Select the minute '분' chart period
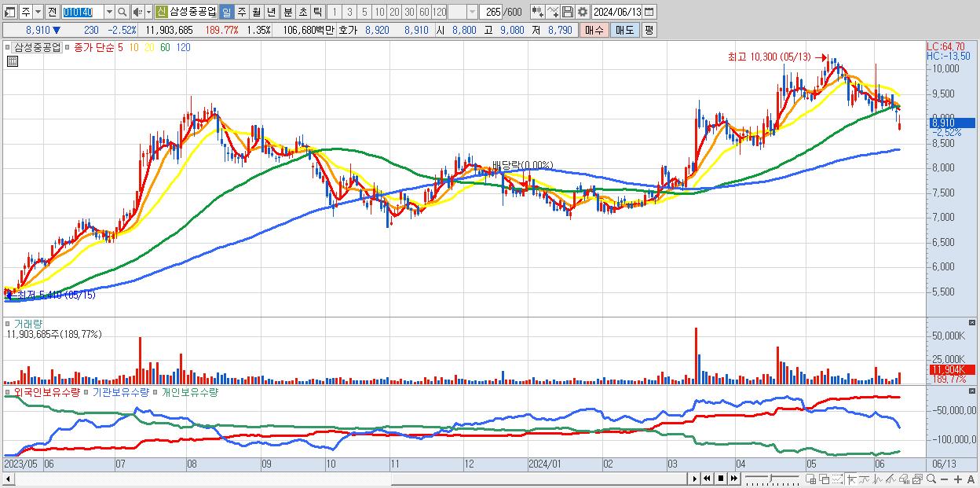 (x=288, y=13)
